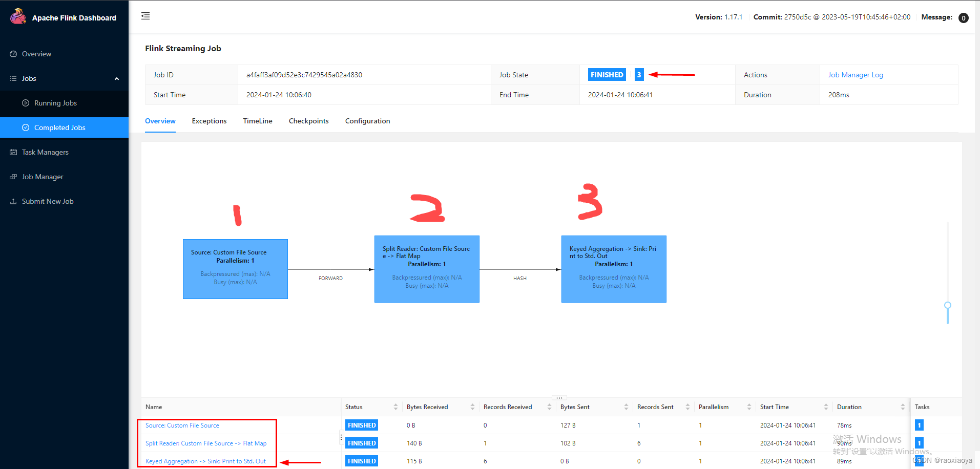
Task: Click the vertical divider handle beside Status column
Action: tap(341, 437)
